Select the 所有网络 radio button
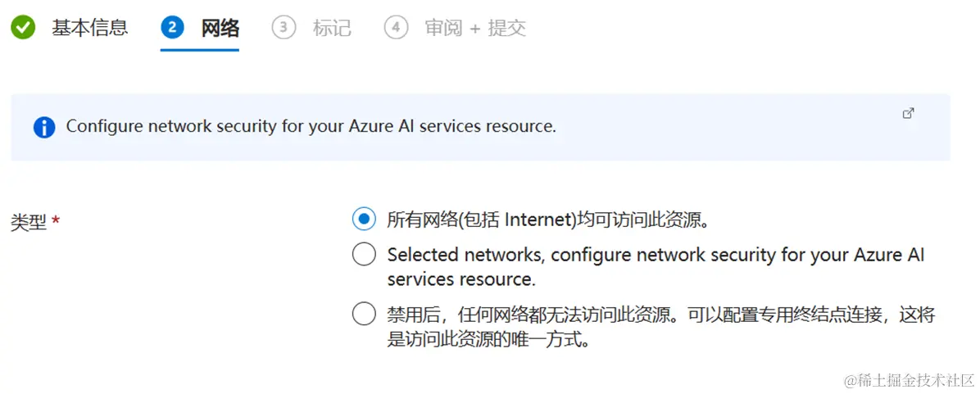The height and width of the screenshot is (394, 980). coord(364,220)
